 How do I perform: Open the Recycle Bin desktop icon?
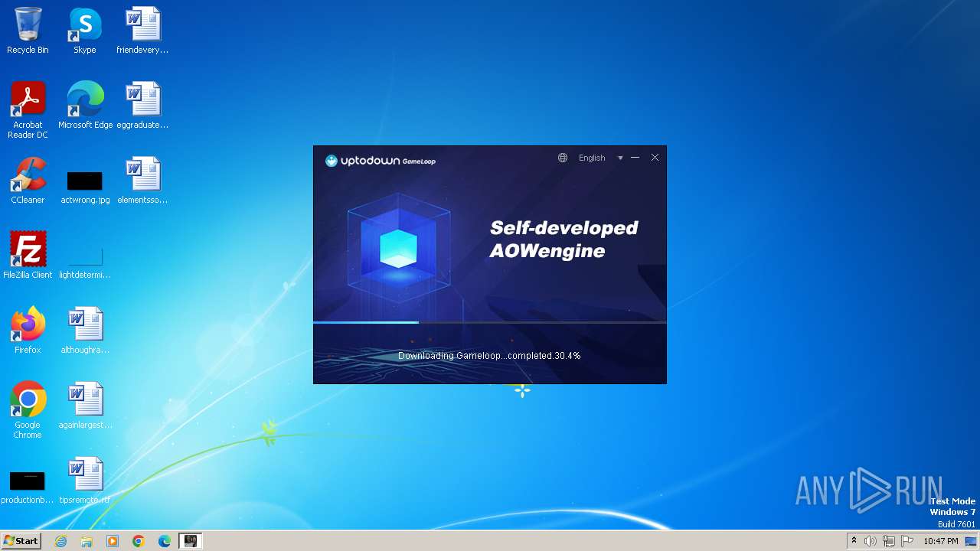tap(28, 31)
